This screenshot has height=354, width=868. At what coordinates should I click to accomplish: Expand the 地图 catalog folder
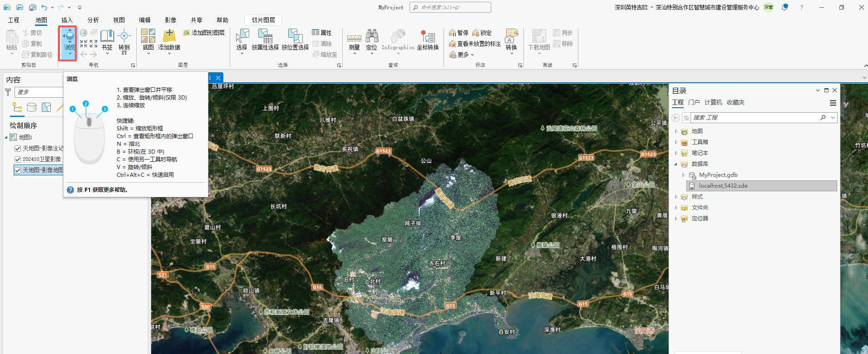(x=676, y=131)
